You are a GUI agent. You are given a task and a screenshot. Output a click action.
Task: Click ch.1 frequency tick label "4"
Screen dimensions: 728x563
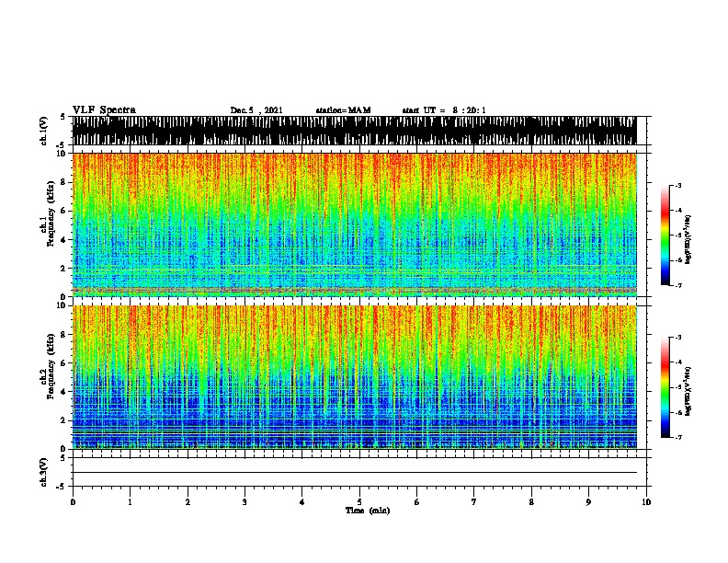pos(64,240)
